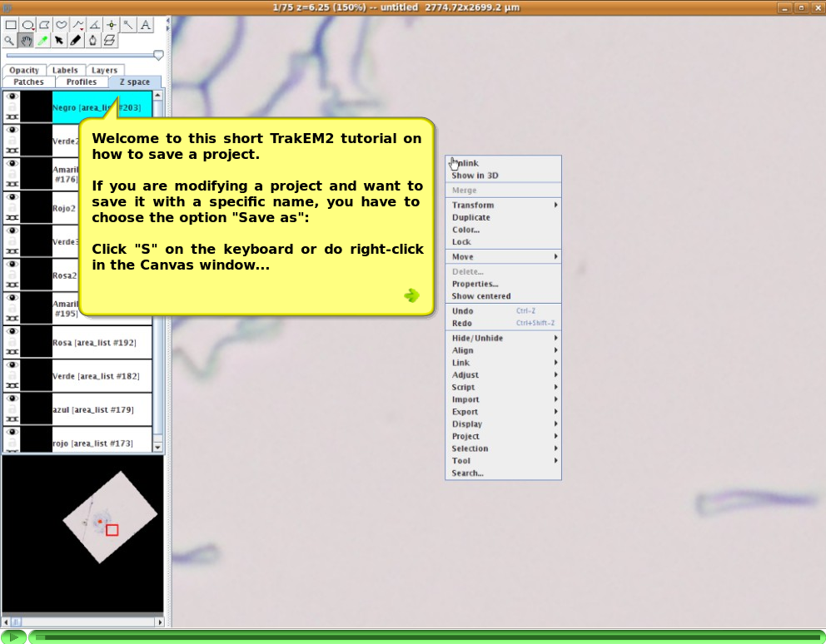
Task: Toggle visibility eye of Rosa2 row
Action: point(12,265)
